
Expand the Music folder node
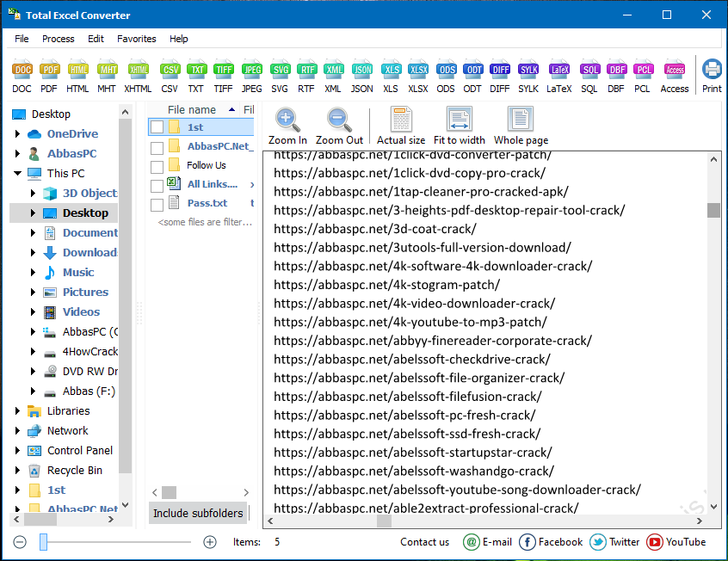tap(33, 272)
